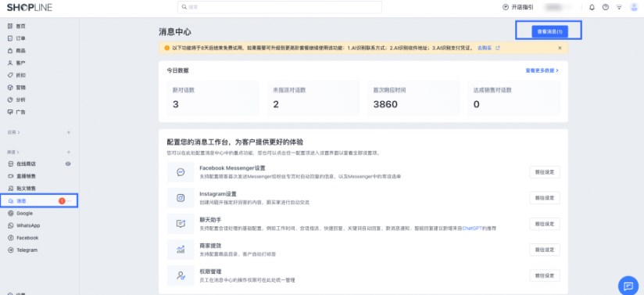Click the 首次响应时间 value 3860
The image size is (644, 295).
click(385, 105)
